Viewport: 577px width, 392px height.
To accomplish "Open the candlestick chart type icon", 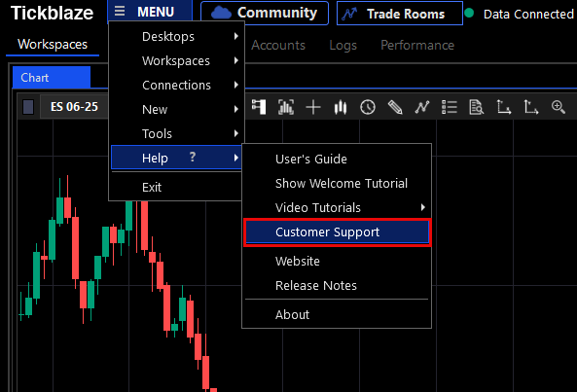I will (x=341, y=107).
